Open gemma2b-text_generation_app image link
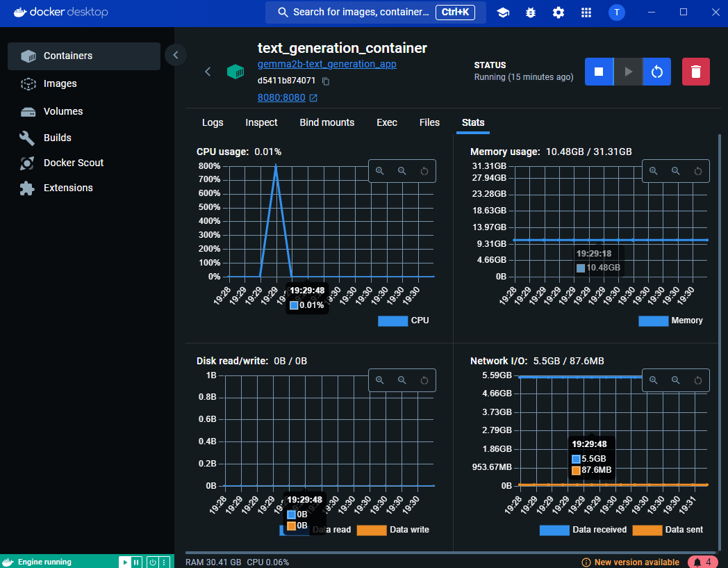Viewport: 728px width, 568px height. [x=327, y=64]
